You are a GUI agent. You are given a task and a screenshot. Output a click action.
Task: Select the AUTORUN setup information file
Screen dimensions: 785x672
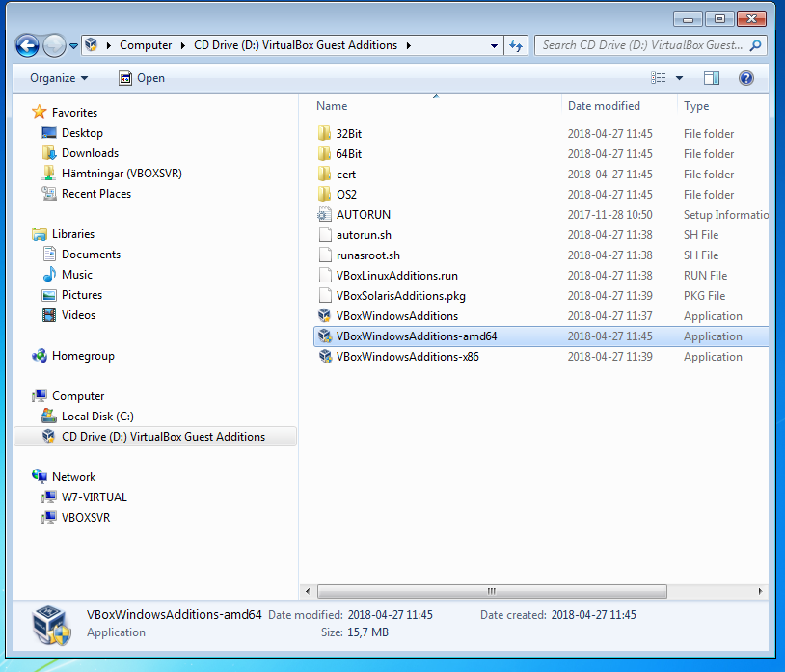[x=363, y=215]
